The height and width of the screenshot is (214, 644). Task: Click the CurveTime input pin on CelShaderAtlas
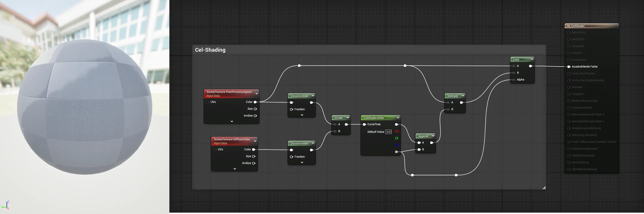coord(365,124)
